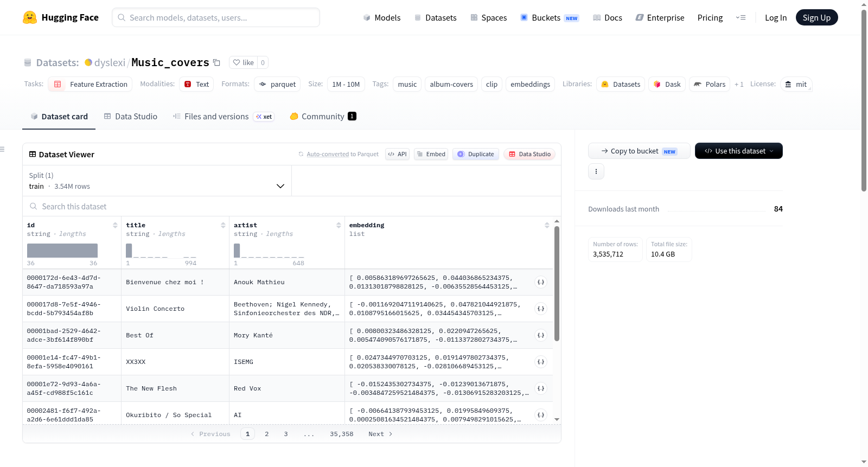Focus the Search this dataset field
This screenshot has width=868, height=467.
pos(292,206)
